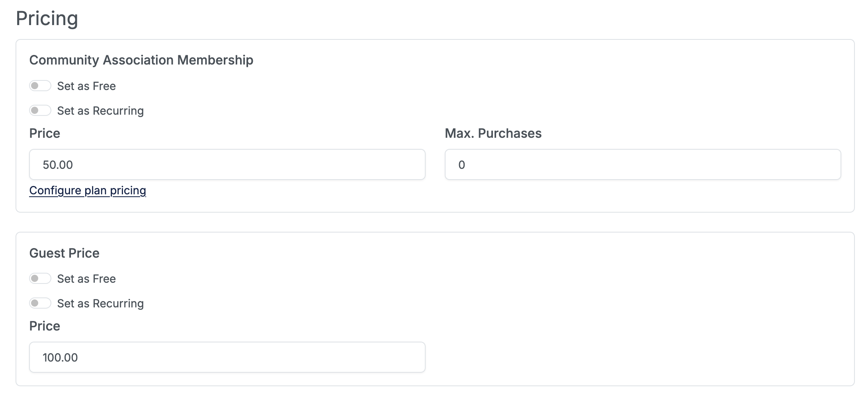Click "Set as Free" label in Guest Price section
The height and width of the screenshot is (395, 868).
[86, 279]
